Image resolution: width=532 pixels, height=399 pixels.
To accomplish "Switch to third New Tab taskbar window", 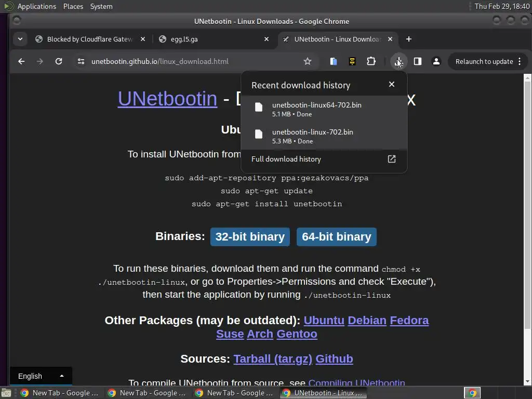I will pos(234,393).
